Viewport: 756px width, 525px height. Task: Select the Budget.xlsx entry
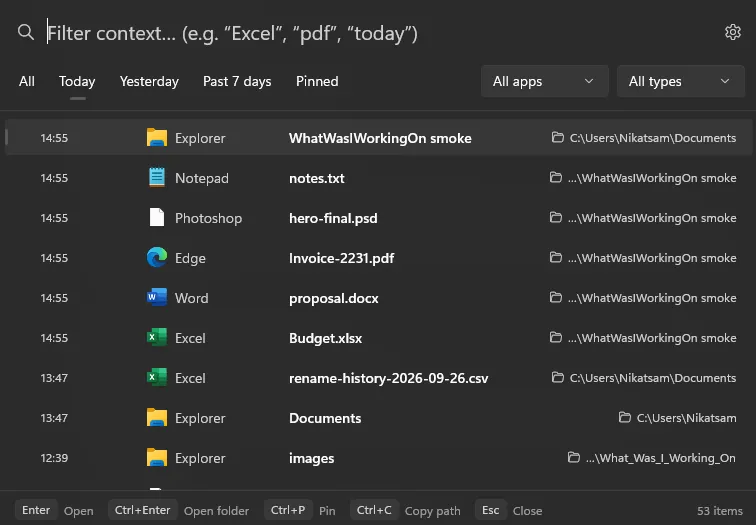click(x=378, y=338)
